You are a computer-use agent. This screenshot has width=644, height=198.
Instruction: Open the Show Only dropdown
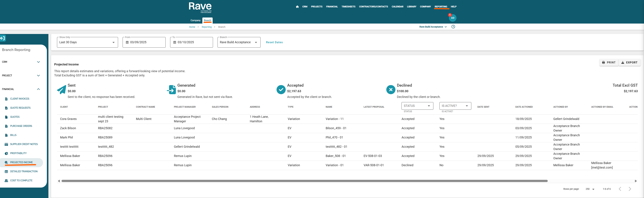[x=87, y=42]
